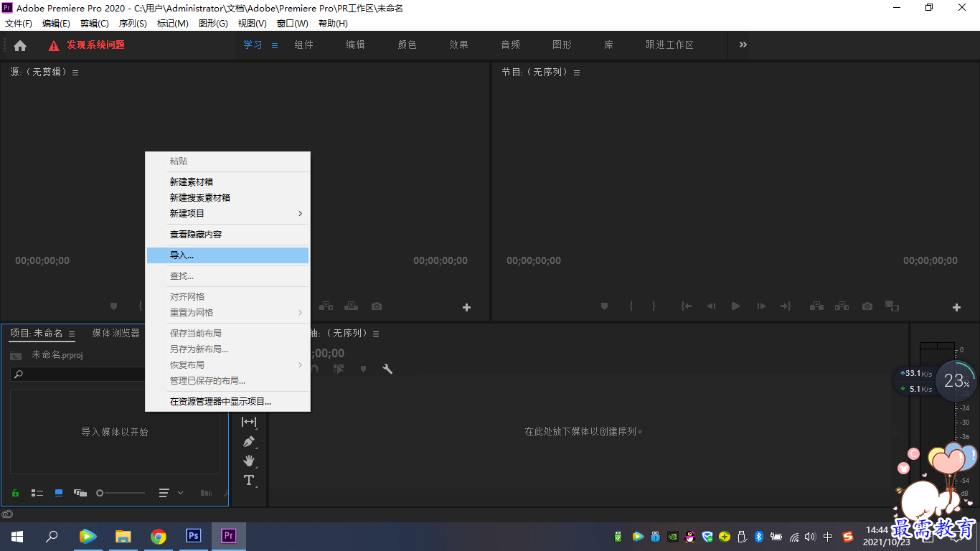
Task: Select the Pen tool
Action: point(249,441)
